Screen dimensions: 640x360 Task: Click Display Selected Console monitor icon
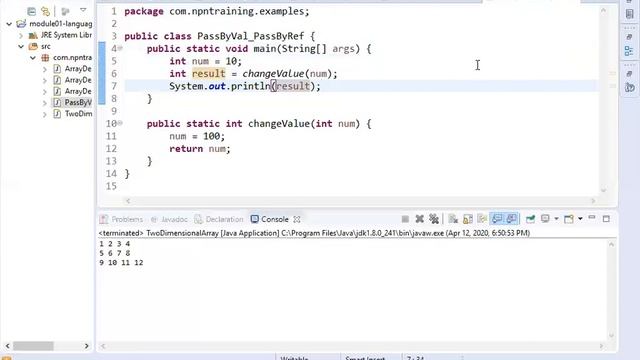[545, 219]
